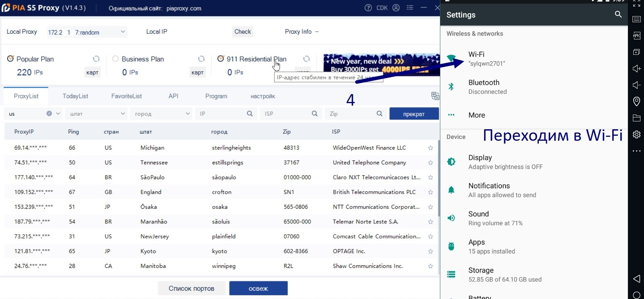The height and width of the screenshot is (299, 644).
Task: Open Apps settings entry
Action: click(x=534, y=246)
